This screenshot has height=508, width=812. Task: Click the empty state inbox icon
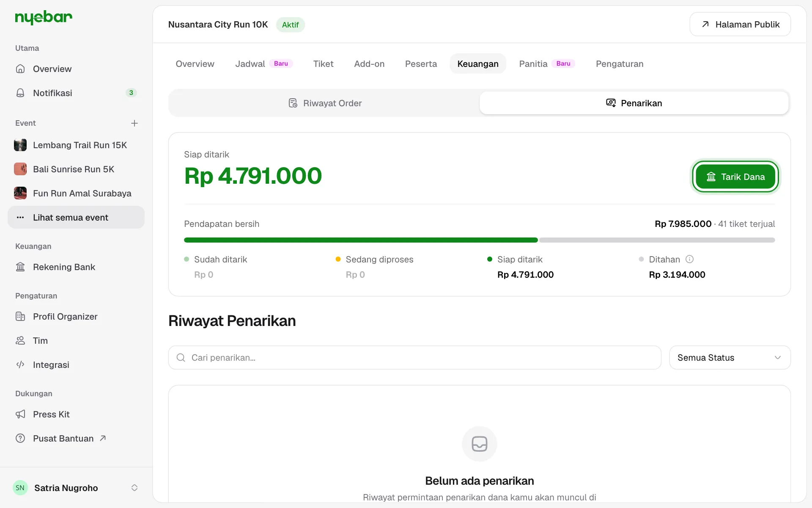[479, 444]
